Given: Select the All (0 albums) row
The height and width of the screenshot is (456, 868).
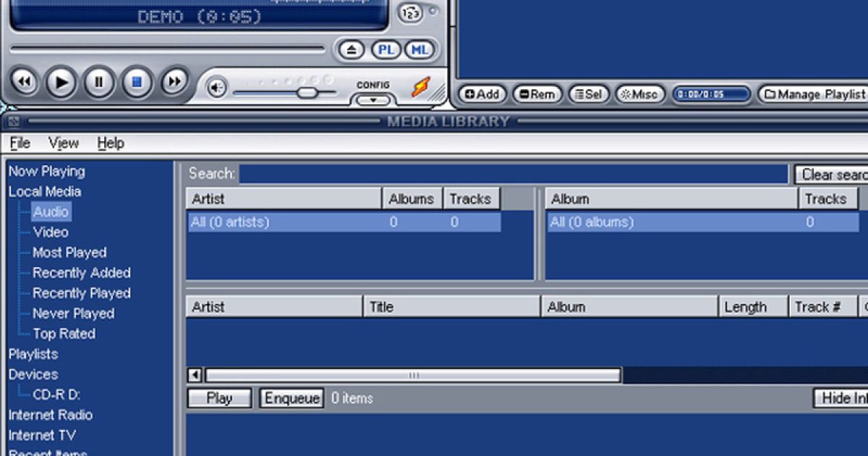Looking at the screenshot, I should 704,222.
